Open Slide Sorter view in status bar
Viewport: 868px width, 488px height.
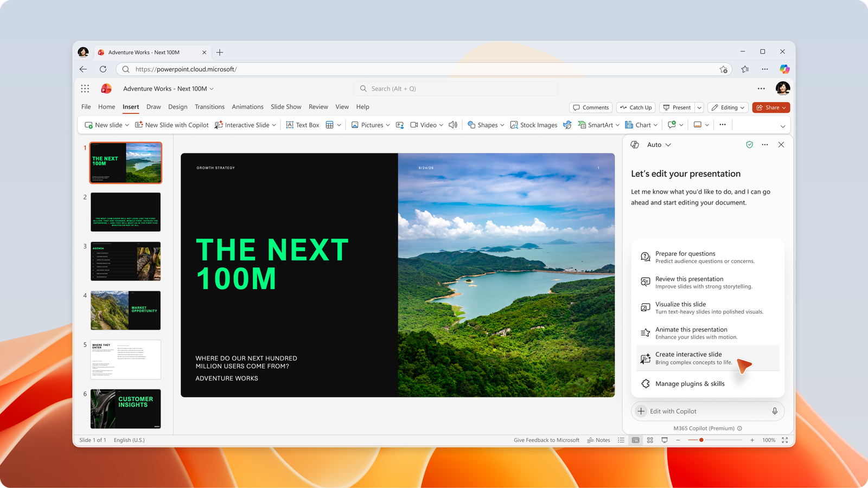pos(650,440)
